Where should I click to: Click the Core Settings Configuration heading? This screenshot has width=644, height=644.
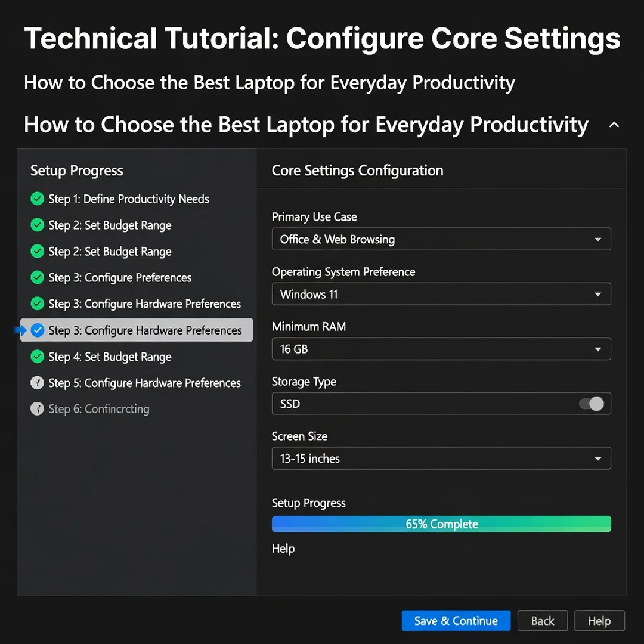click(x=357, y=171)
